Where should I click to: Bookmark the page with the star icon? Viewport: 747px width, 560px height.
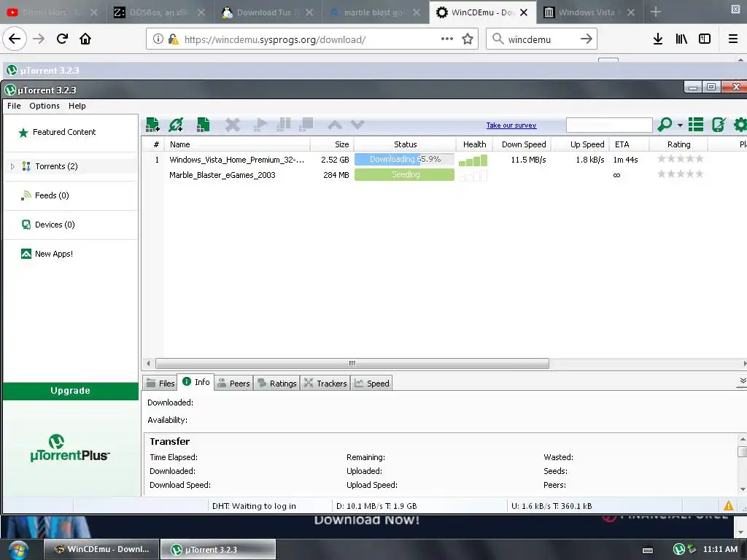(x=468, y=39)
